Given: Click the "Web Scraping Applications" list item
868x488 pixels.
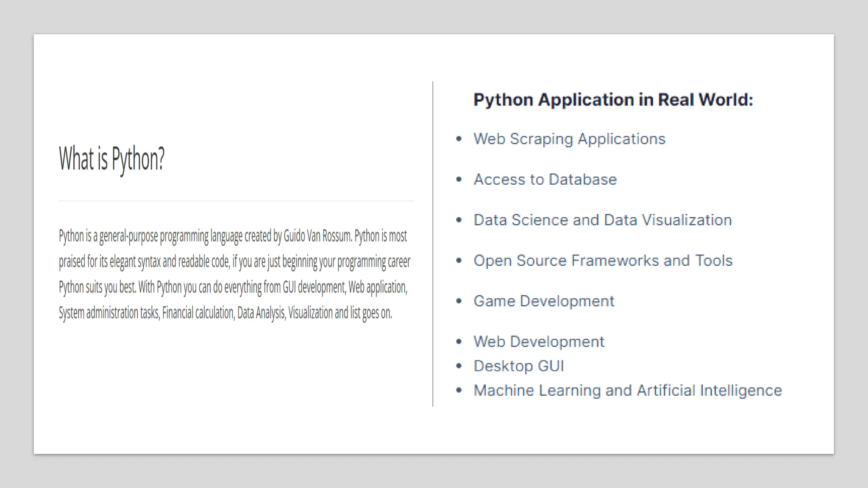Looking at the screenshot, I should point(569,139).
